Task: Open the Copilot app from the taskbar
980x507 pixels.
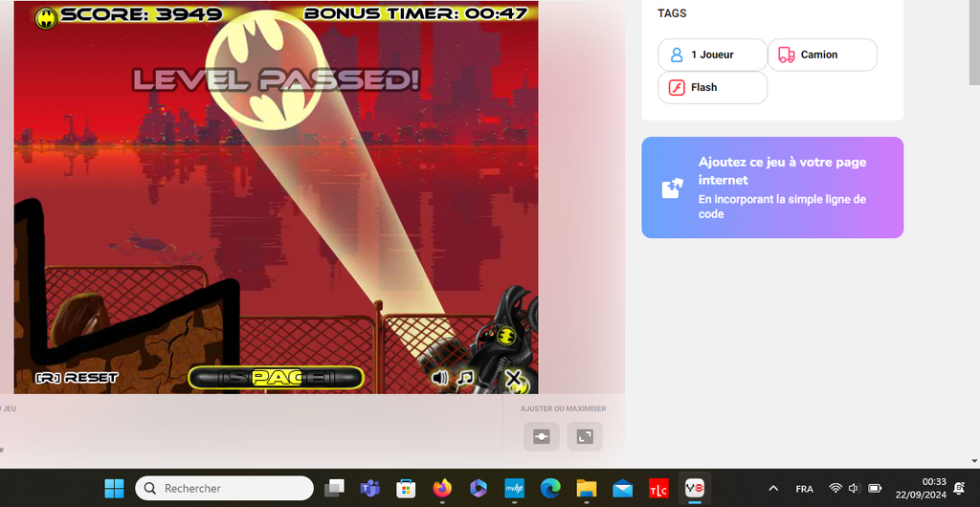Action: coord(479,488)
